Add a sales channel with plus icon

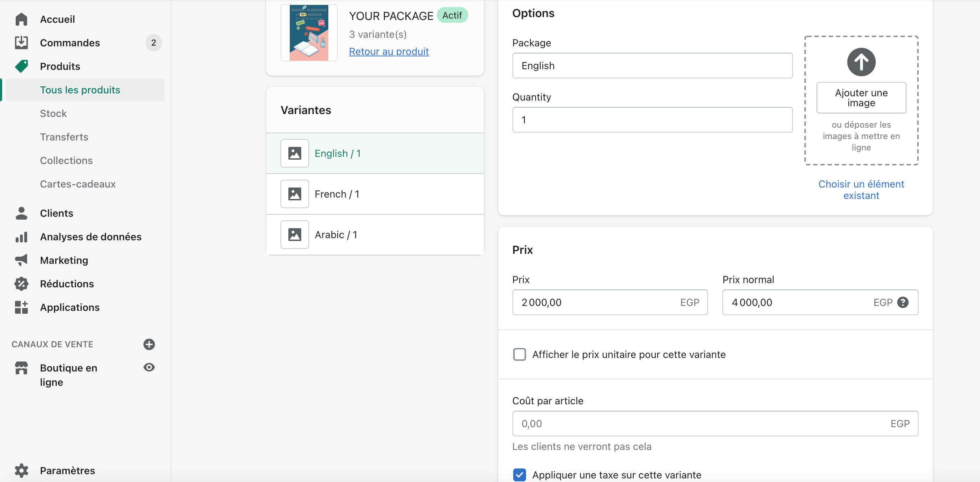tap(149, 344)
